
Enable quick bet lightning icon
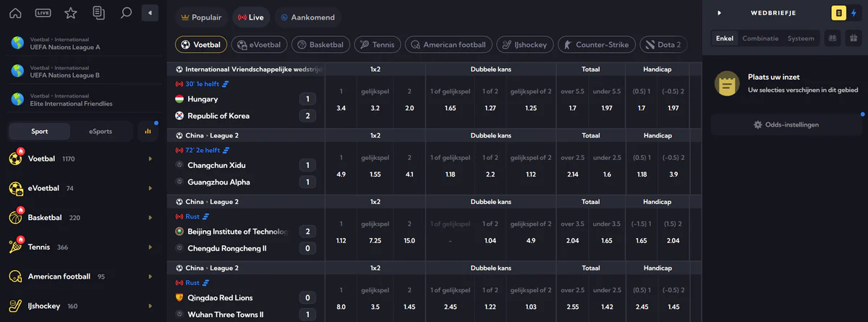tap(854, 12)
